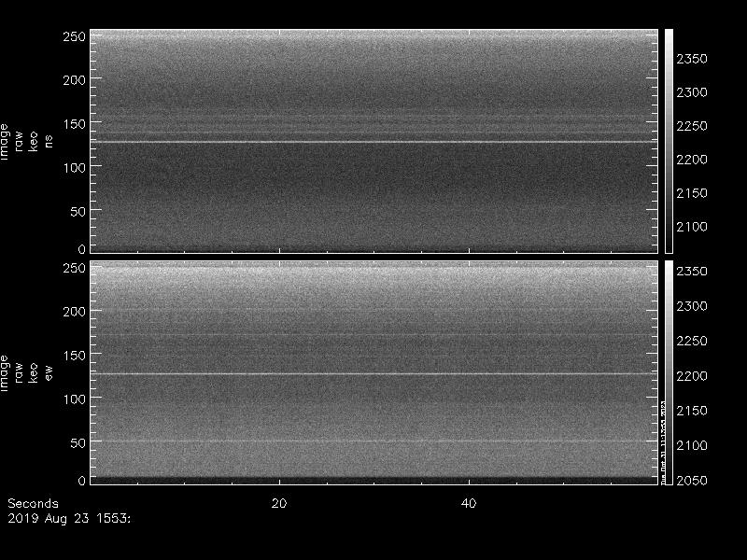Click the faint line near 50 in the ew keogram
This screenshot has height=560, width=747.
pos(373,441)
